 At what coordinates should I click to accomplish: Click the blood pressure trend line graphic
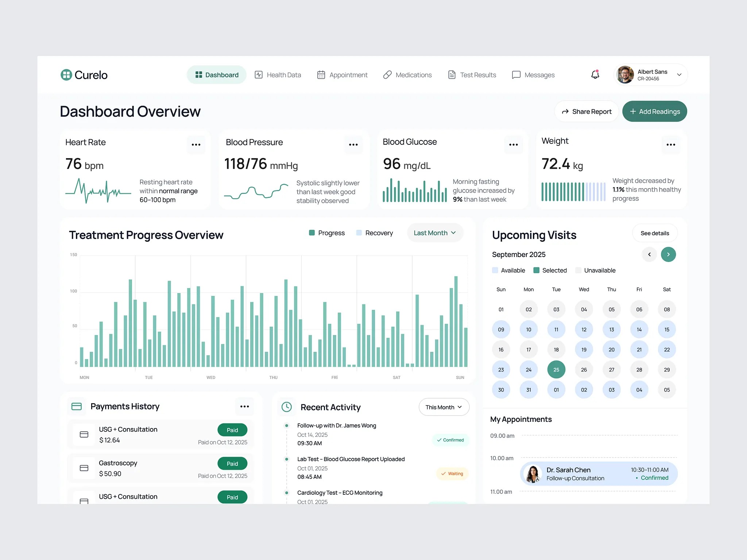tap(256, 191)
